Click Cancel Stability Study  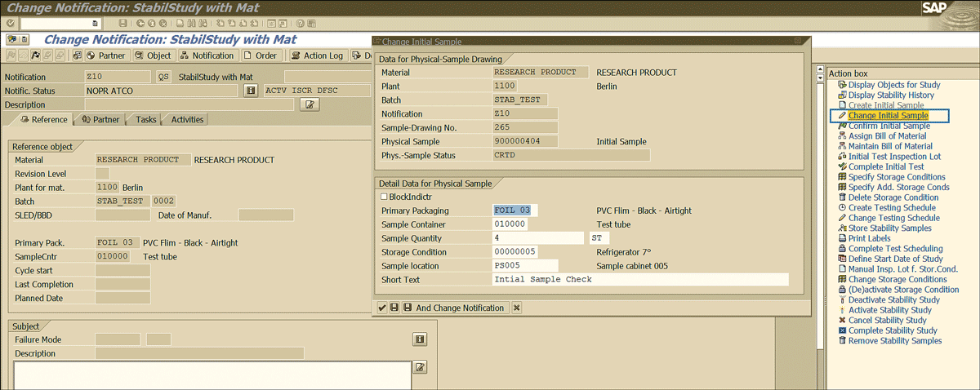887,321
